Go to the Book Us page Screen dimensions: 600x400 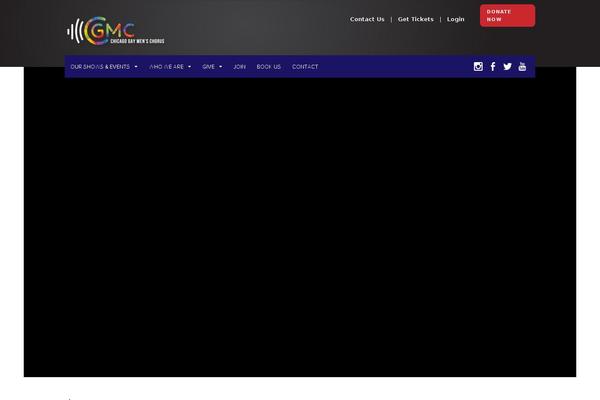(x=269, y=67)
